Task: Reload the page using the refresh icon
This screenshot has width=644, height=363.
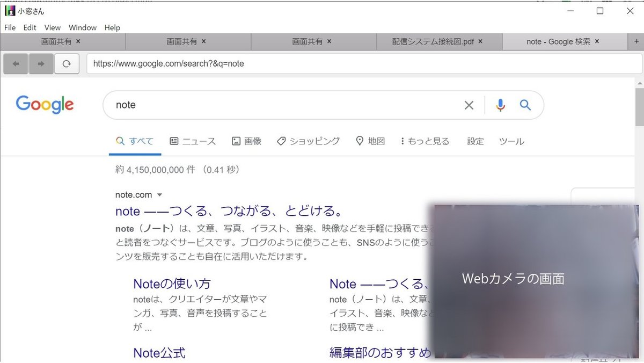Action: (66, 63)
